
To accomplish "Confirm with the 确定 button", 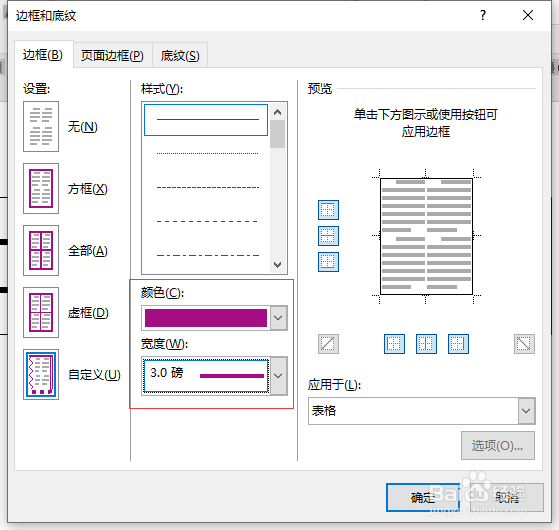I will [423, 498].
